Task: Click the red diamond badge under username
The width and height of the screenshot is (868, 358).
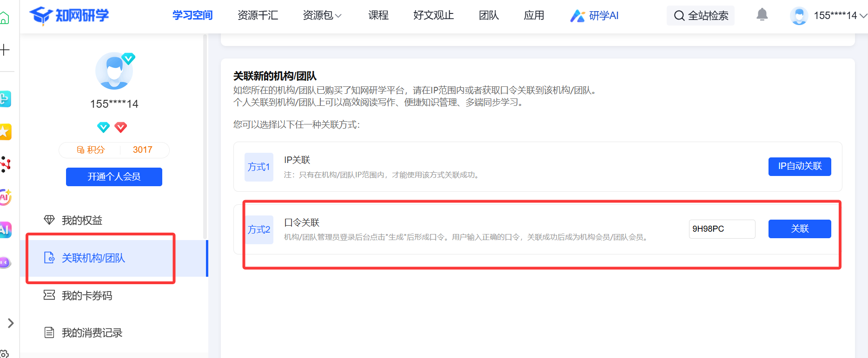Action: 121,127
